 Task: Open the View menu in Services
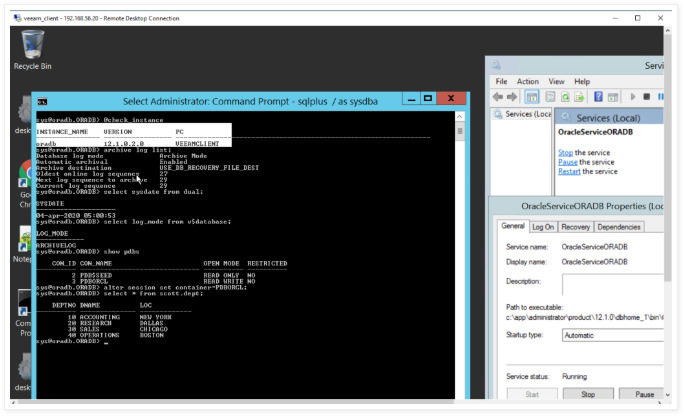tap(555, 81)
